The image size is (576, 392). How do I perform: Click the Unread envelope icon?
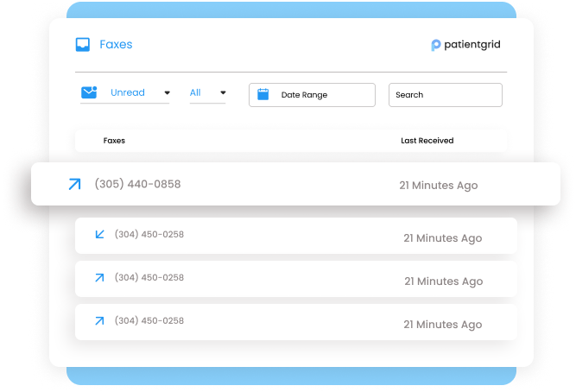[x=89, y=92]
